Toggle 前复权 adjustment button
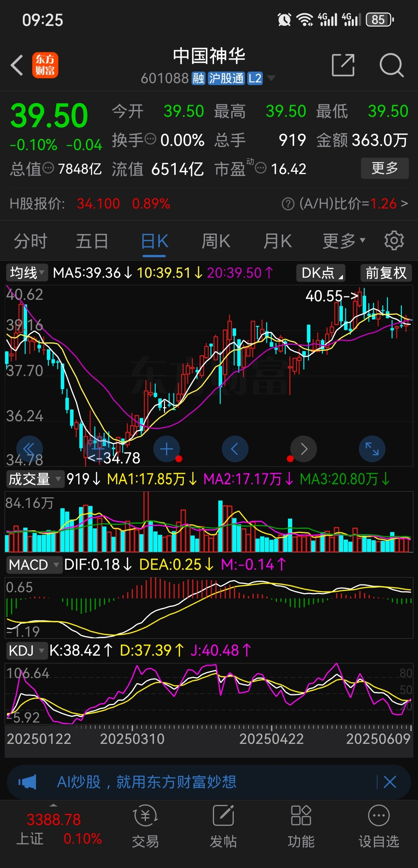 pyautogui.click(x=386, y=273)
